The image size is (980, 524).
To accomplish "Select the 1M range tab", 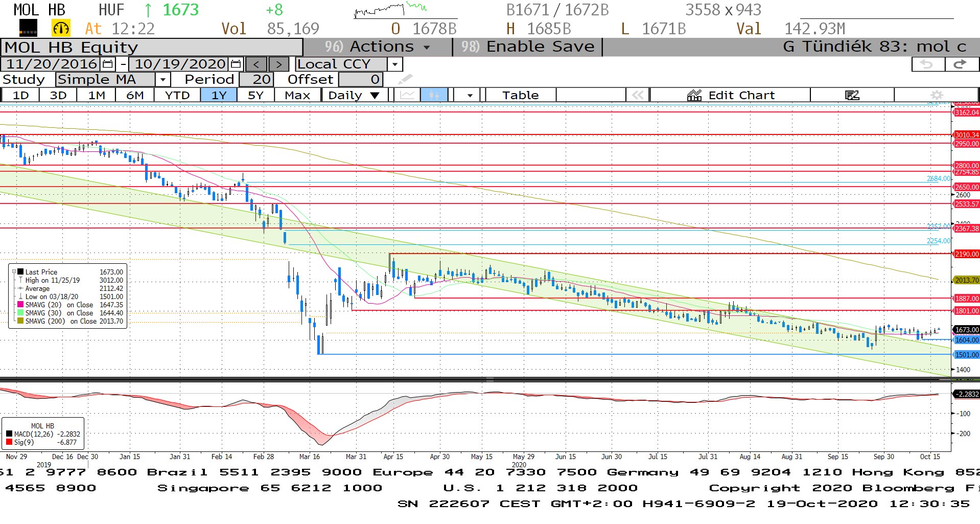I will click(97, 95).
